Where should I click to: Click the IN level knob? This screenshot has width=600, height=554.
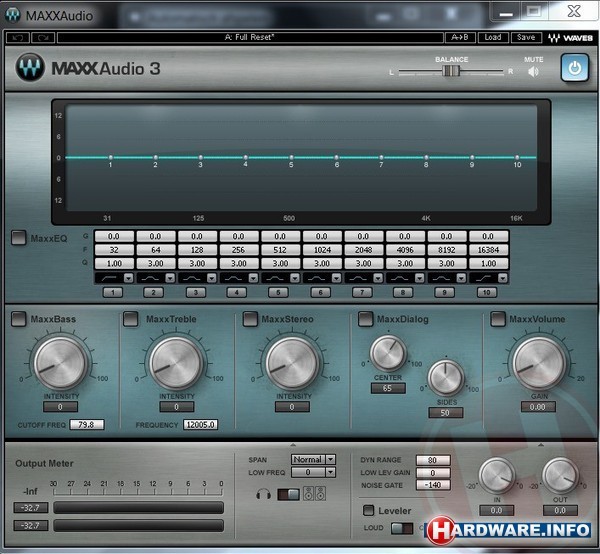point(497,476)
